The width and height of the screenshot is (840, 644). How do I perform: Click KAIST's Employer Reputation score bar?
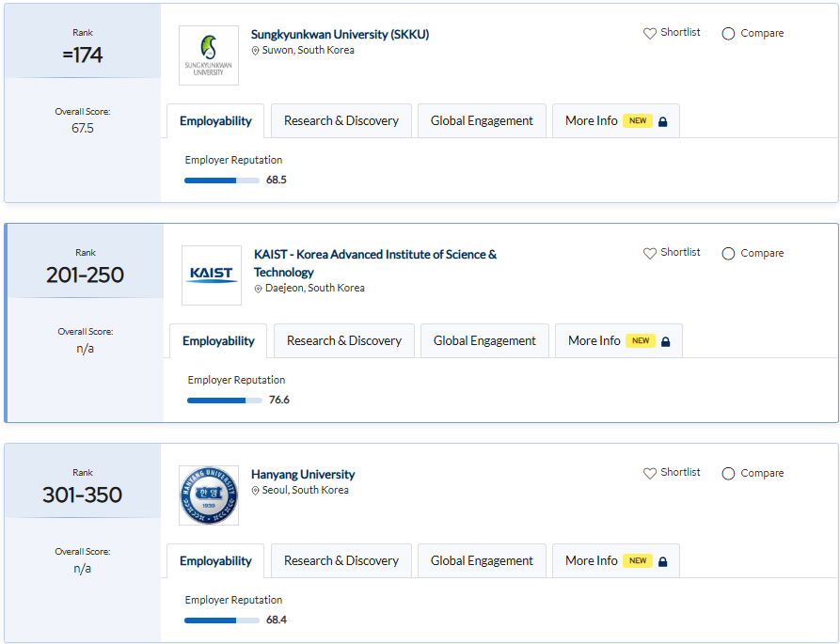(x=225, y=401)
